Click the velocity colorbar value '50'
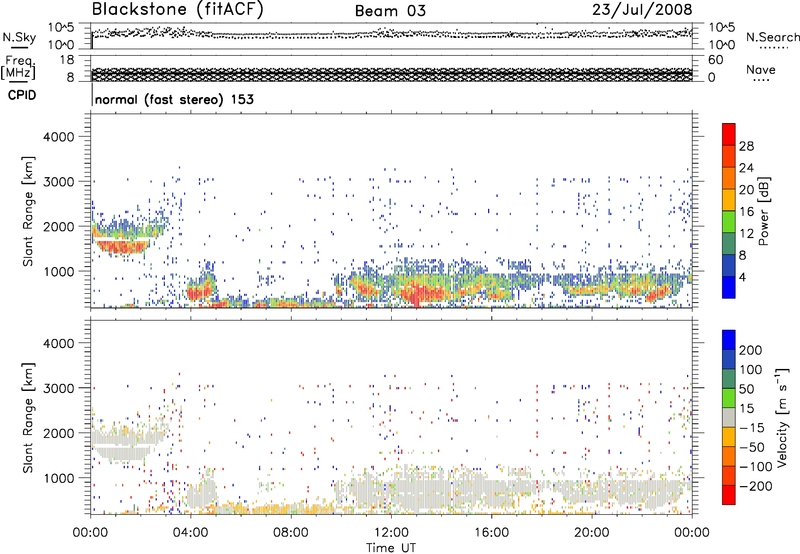The height and width of the screenshot is (554, 800). (x=746, y=389)
